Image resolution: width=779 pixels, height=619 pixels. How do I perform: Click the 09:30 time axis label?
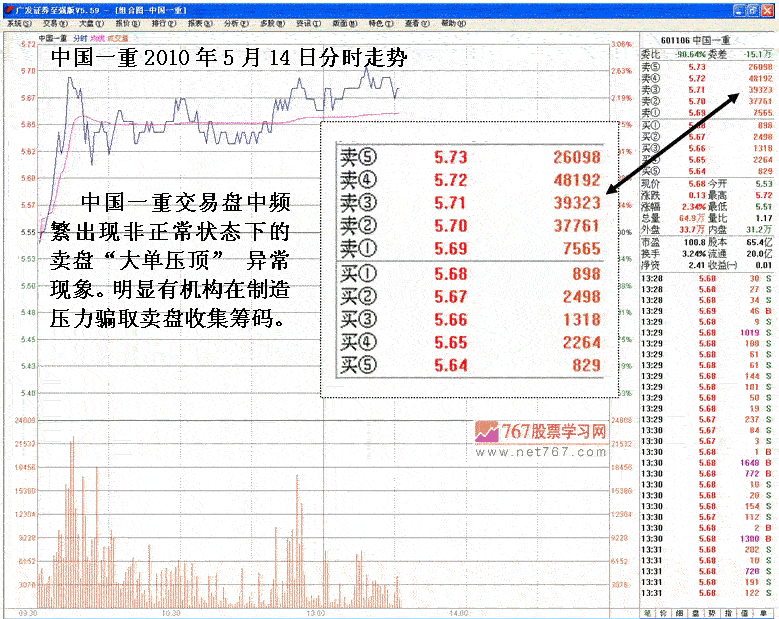28,614
